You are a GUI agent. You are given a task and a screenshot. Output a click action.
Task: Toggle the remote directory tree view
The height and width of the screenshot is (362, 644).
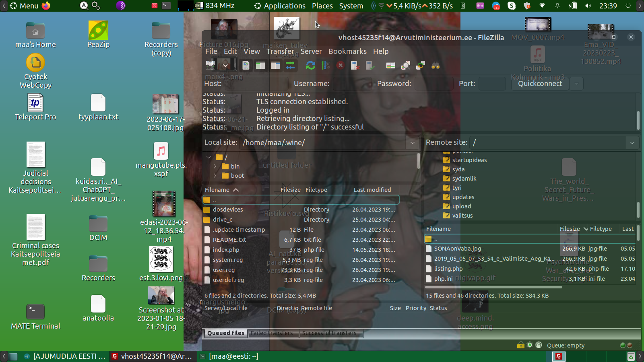point(275,65)
